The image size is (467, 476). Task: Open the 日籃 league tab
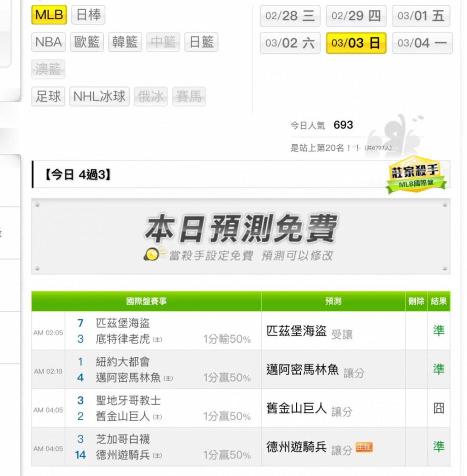[201, 42]
